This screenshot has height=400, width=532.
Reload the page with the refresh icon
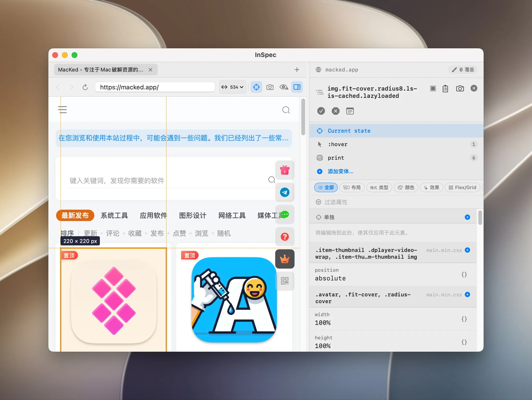click(85, 87)
